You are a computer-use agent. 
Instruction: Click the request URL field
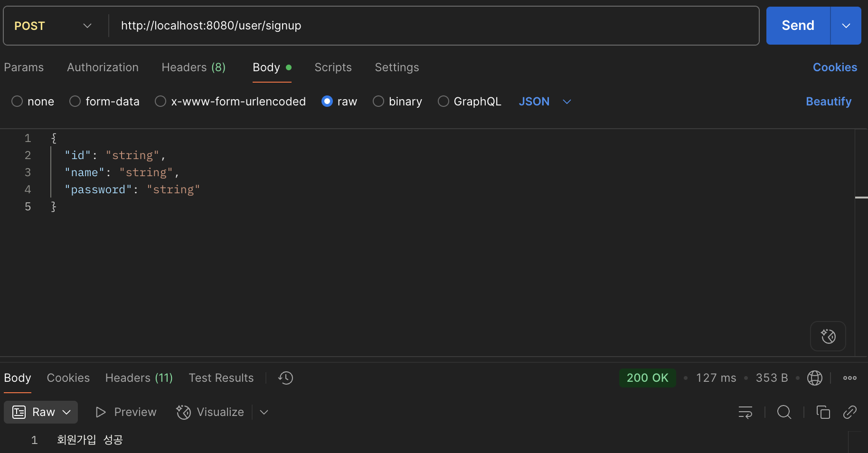433,26
